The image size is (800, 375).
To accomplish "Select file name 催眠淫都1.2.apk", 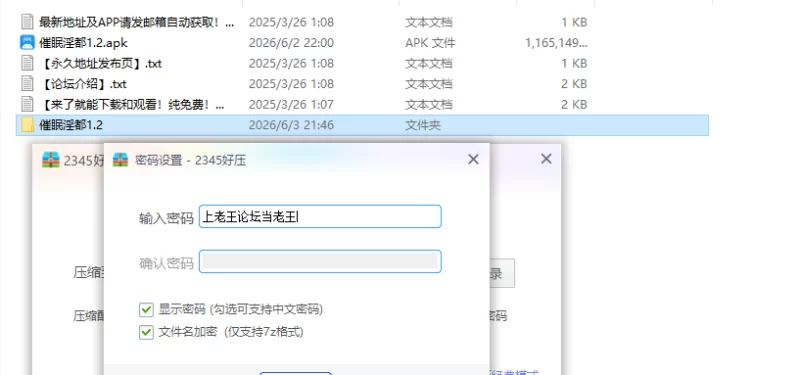I will (x=83, y=43).
